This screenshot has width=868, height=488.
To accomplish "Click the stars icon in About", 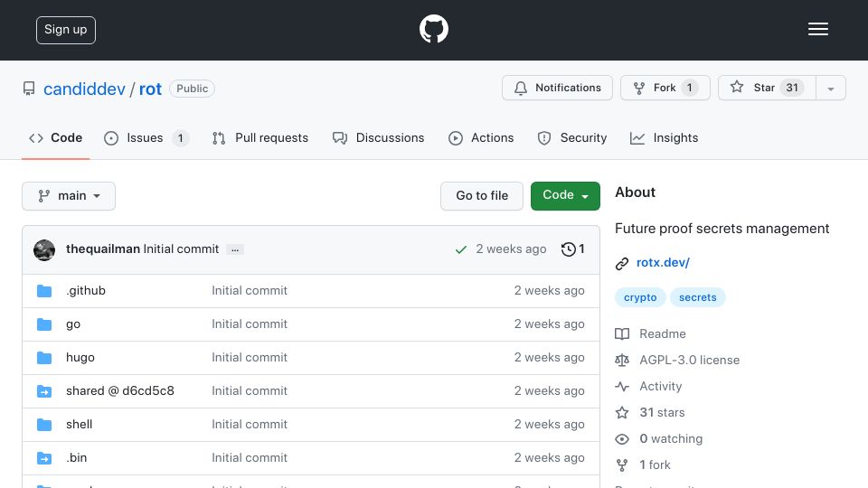I will click(622, 413).
